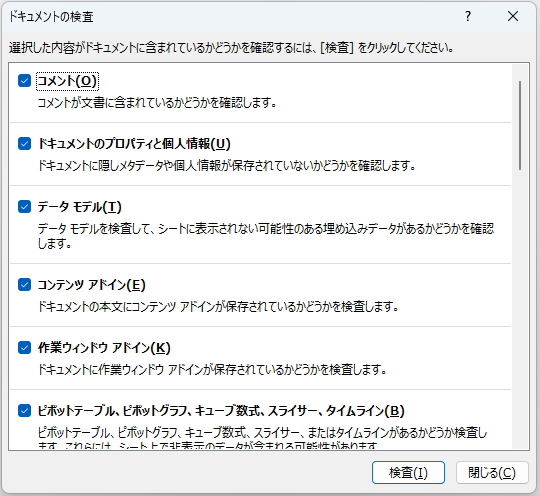
Task: Click the コメント description text
Action: (157, 103)
